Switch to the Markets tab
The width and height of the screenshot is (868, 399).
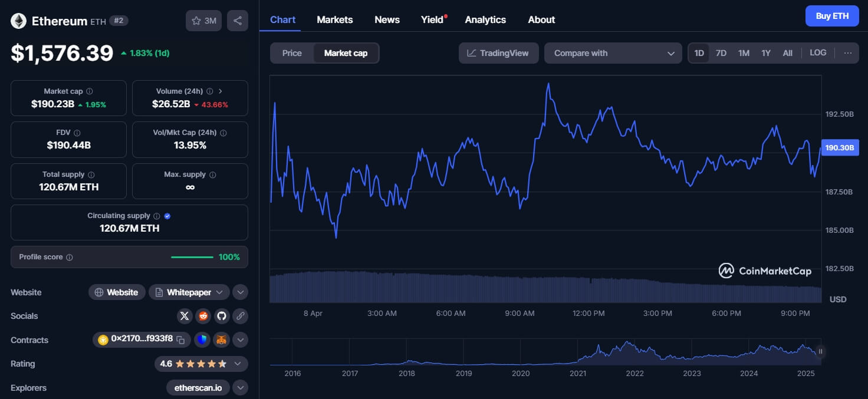click(334, 19)
